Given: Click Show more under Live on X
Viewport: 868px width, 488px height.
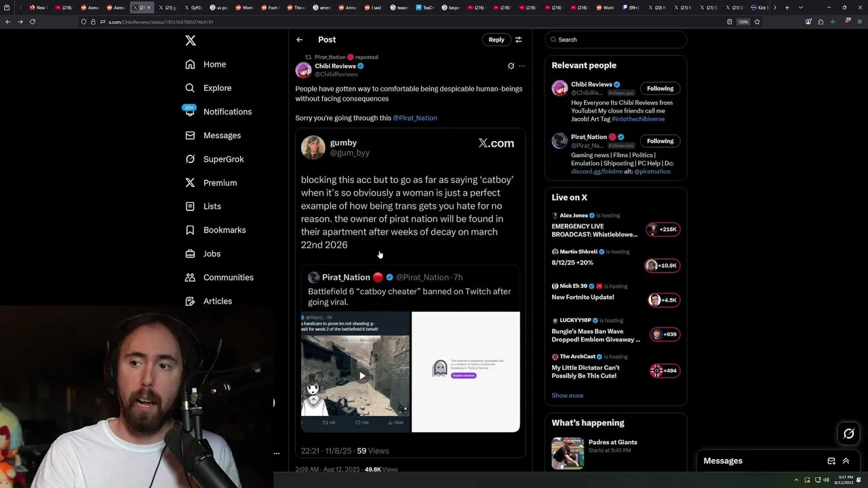Looking at the screenshot, I should [x=568, y=396].
